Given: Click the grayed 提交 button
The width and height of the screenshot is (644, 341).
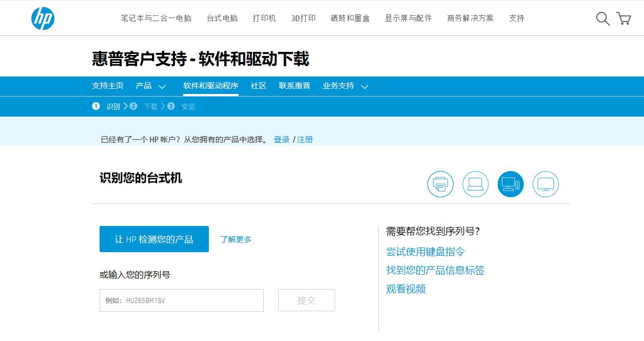Looking at the screenshot, I should (306, 300).
